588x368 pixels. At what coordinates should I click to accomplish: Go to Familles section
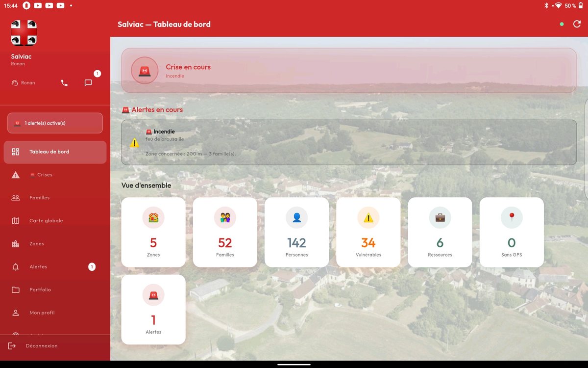pyautogui.click(x=55, y=198)
